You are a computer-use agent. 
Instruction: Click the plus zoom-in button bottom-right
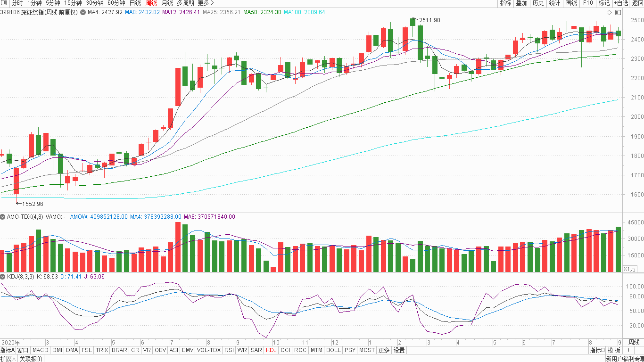pyautogui.click(x=629, y=350)
